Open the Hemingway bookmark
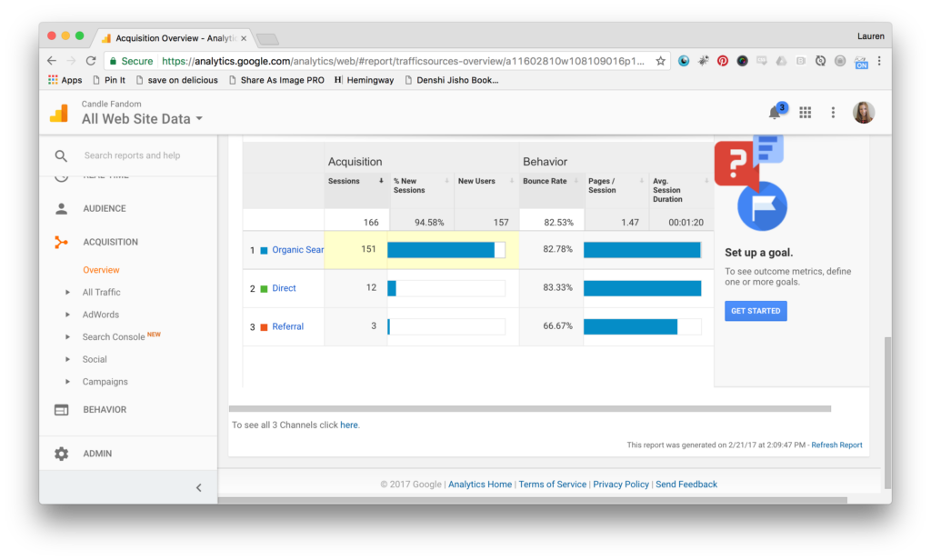 364,80
